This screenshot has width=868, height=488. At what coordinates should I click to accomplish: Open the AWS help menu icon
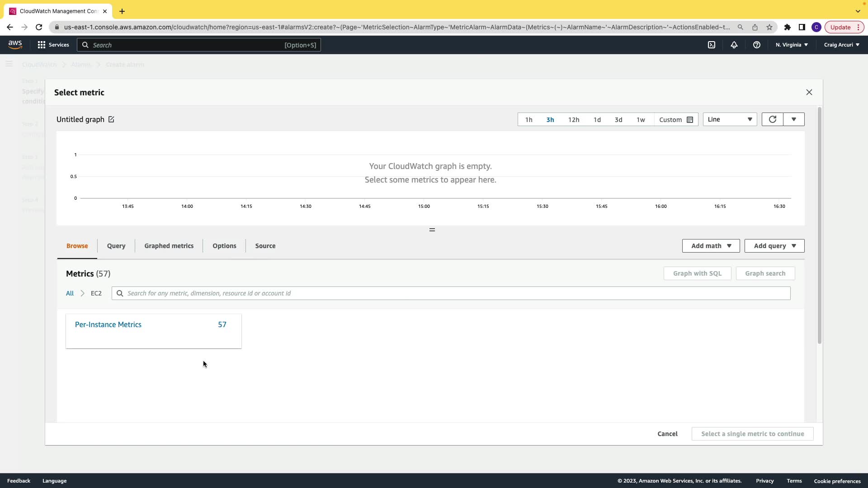pyautogui.click(x=756, y=45)
